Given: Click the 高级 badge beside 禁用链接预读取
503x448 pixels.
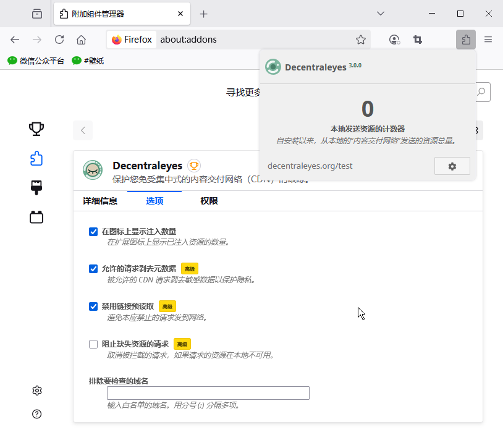Looking at the screenshot, I should pos(167,306).
